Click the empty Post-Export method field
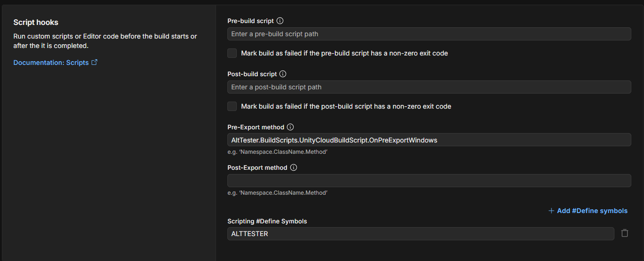The height and width of the screenshot is (261, 644). click(429, 181)
